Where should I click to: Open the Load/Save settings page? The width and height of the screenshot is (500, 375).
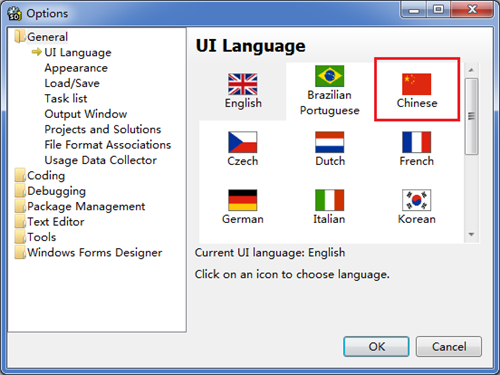(x=72, y=83)
